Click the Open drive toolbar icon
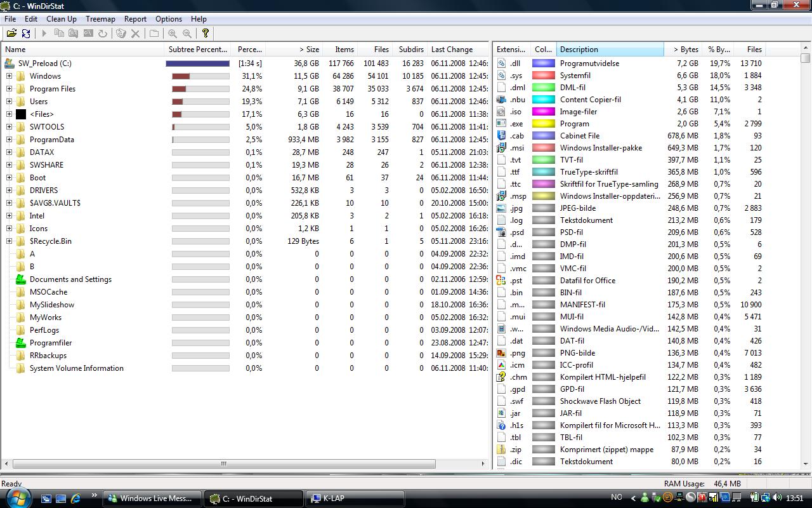This screenshot has height=508, width=812. (11, 34)
